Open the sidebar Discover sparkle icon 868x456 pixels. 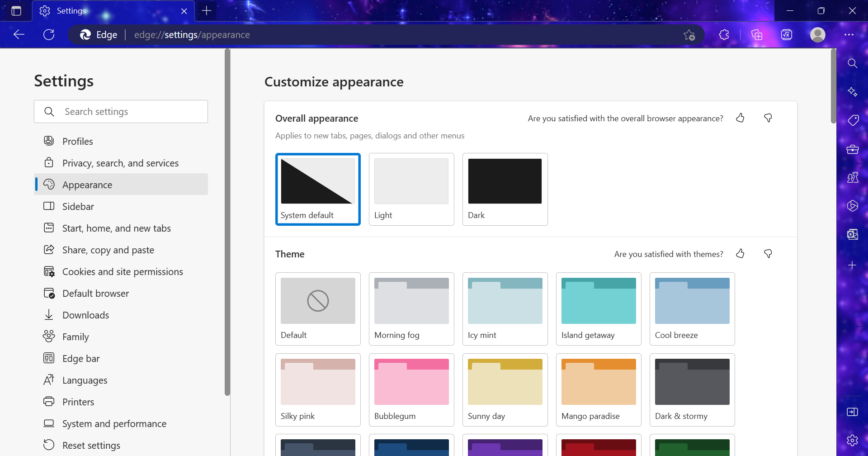point(852,91)
